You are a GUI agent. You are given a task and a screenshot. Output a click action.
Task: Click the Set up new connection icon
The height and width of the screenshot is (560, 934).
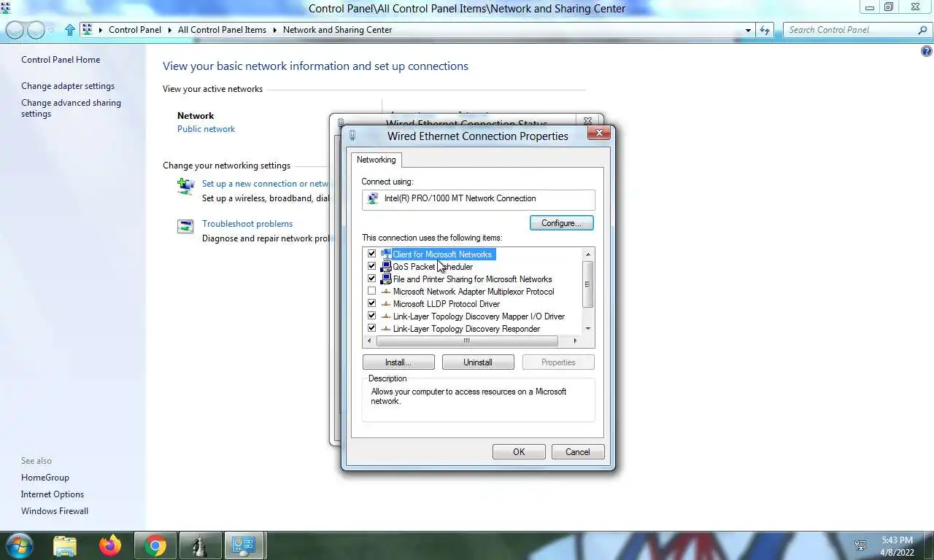pos(186,186)
